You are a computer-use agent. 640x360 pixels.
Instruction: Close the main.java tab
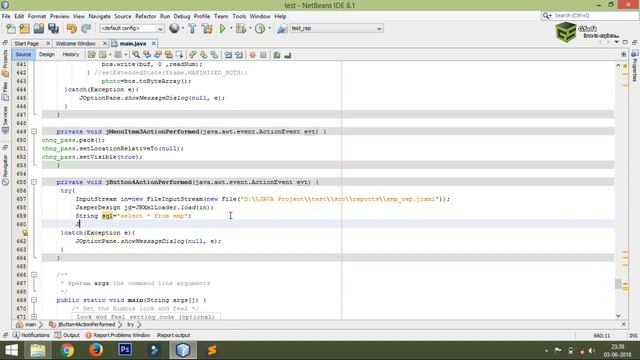(x=154, y=43)
